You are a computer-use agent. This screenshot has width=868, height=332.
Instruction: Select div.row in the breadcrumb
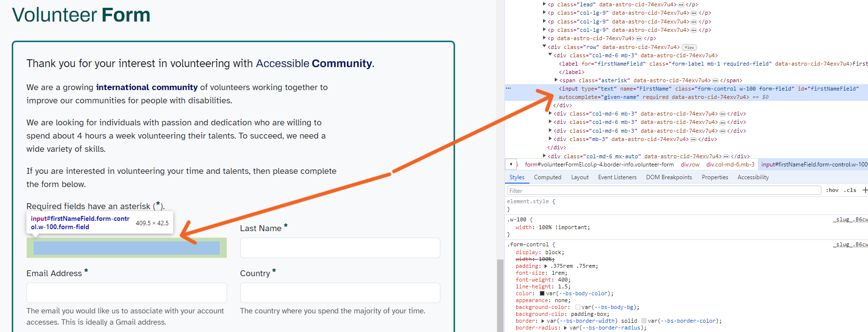(690, 165)
